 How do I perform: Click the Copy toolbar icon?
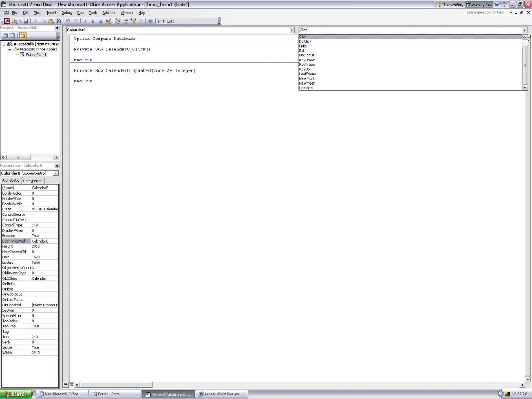tap(43, 21)
